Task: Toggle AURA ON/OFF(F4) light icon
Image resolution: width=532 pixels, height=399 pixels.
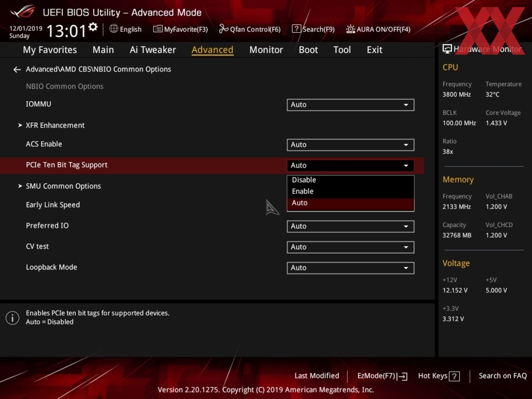Action: tap(350, 29)
